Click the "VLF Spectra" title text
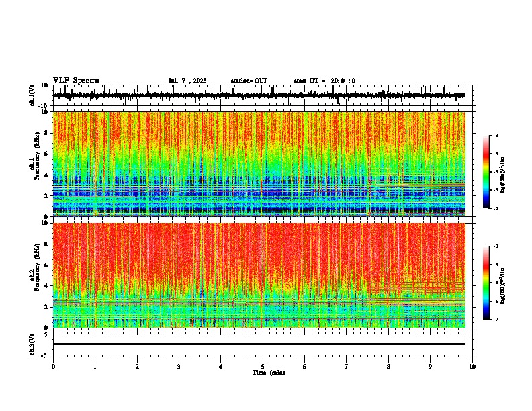 [x=76, y=81]
